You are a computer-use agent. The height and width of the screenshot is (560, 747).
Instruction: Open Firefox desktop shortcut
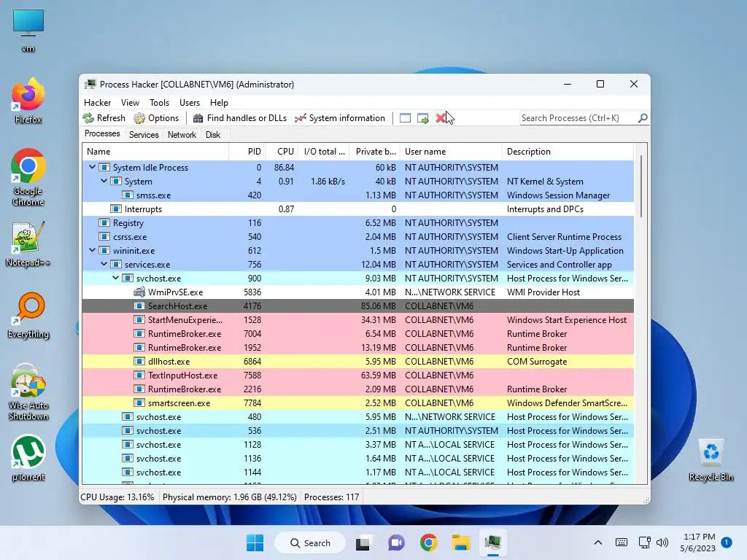coord(28,101)
